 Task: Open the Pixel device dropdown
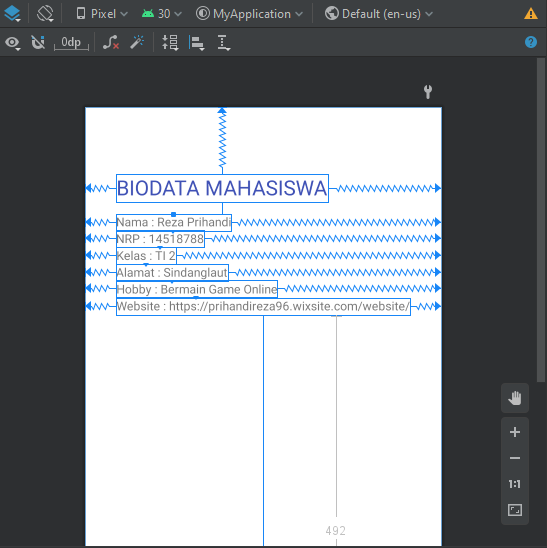click(x=102, y=14)
